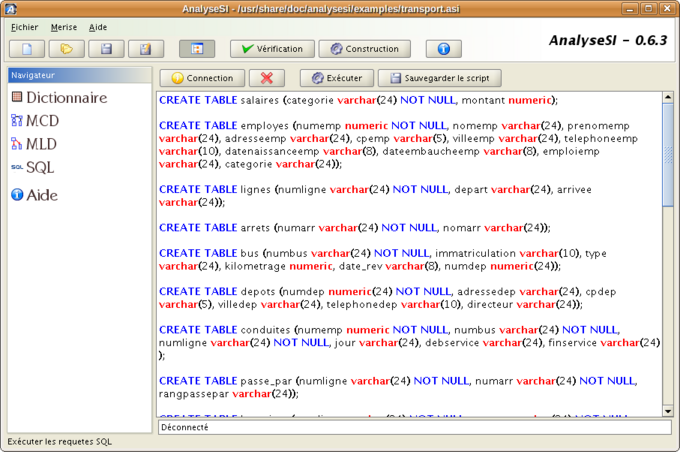Click Sauvegarder le script button
Image resolution: width=680 pixels, height=452 pixels.
[440, 78]
